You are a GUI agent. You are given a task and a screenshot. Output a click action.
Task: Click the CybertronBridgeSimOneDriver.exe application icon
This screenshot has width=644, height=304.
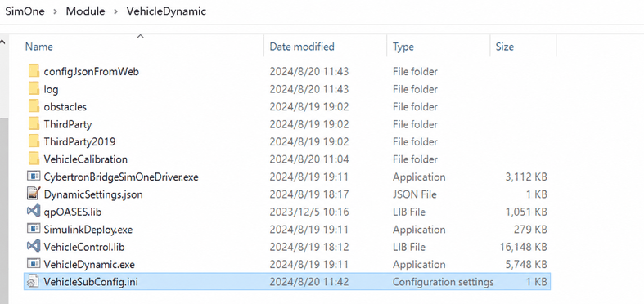34,177
